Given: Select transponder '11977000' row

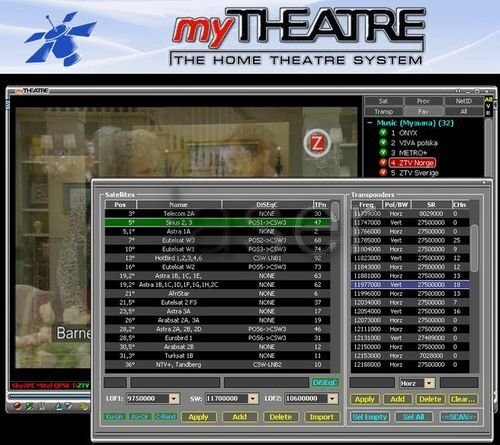Looking at the screenshot, I should (410, 285).
